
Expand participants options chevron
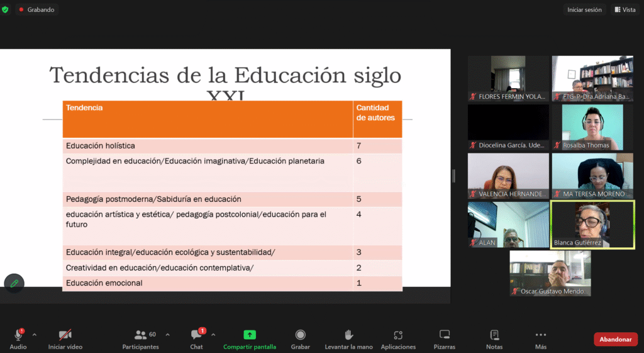click(x=167, y=335)
